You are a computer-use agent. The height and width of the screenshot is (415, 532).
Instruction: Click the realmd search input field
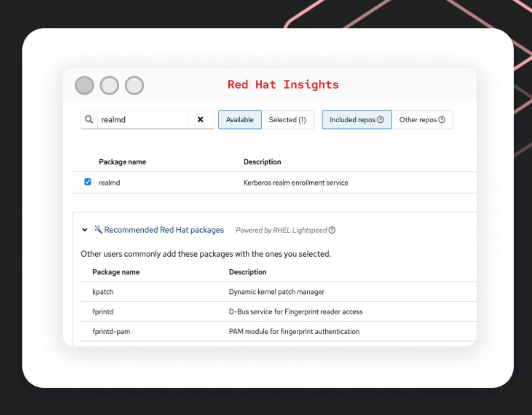143,119
